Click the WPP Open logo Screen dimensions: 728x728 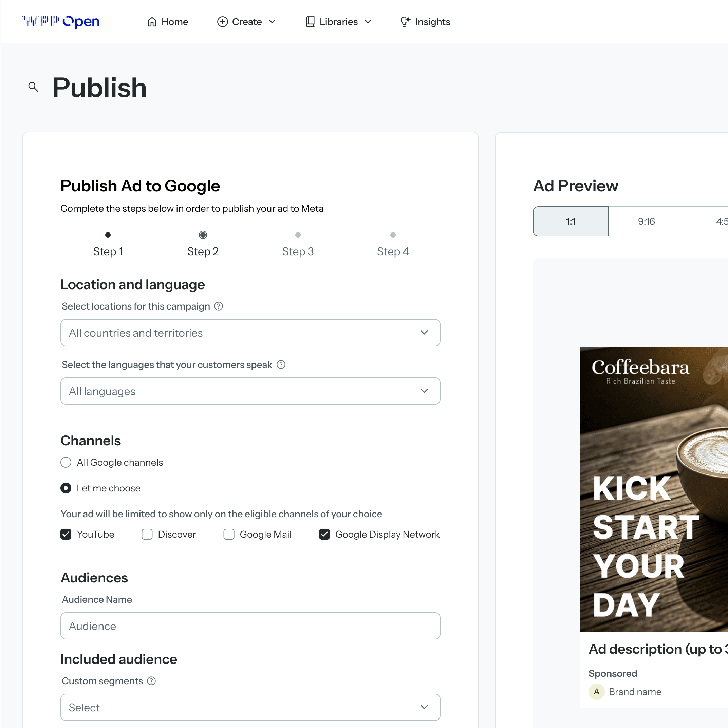(61, 21)
